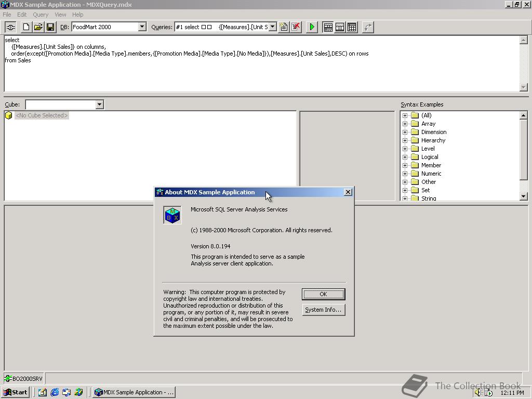Save the query file with floppy icon
The height and width of the screenshot is (399, 532).
[x=50, y=27]
